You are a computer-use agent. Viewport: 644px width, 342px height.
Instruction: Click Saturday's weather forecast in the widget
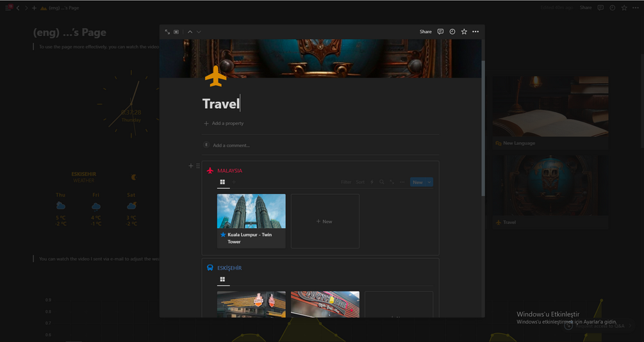(x=131, y=209)
